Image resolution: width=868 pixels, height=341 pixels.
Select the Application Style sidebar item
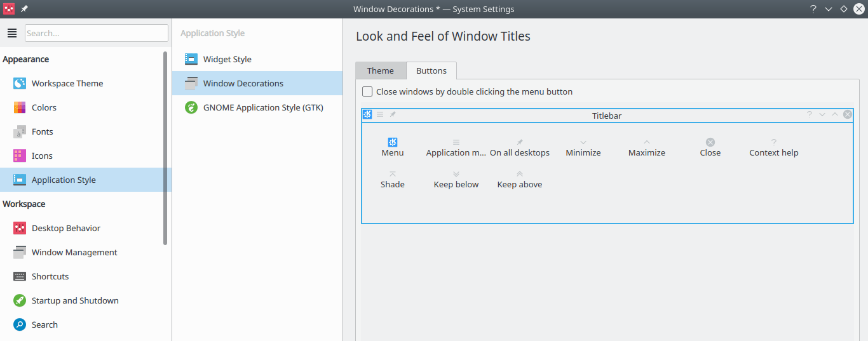pyautogui.click(x=85, y=180)
